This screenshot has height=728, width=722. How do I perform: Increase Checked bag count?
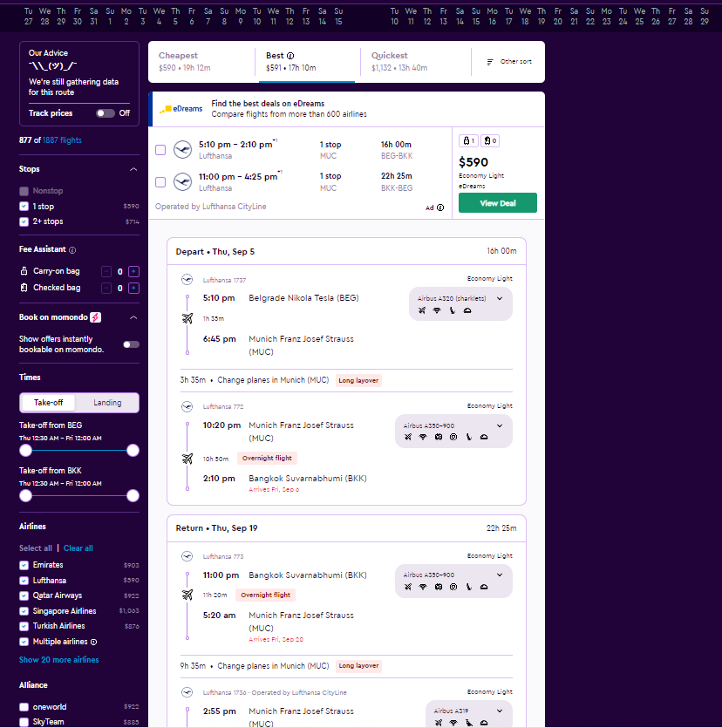pyautogui.click(x=133, y=289)
